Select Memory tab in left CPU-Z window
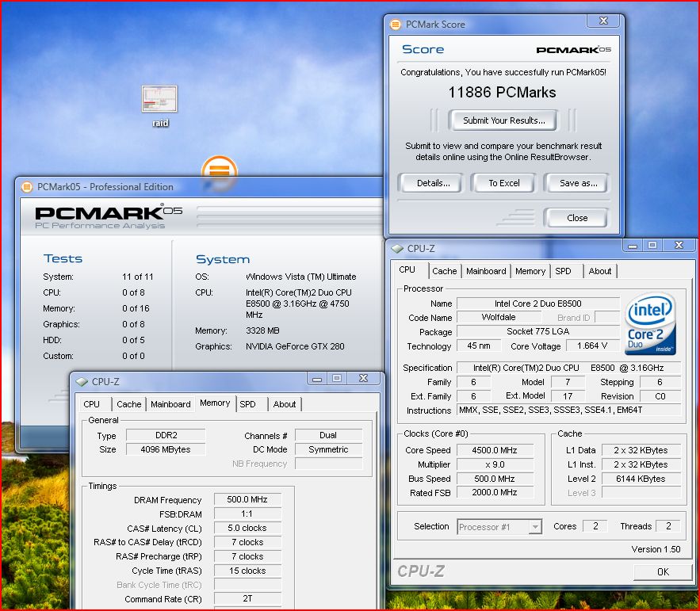 [215, 403]
